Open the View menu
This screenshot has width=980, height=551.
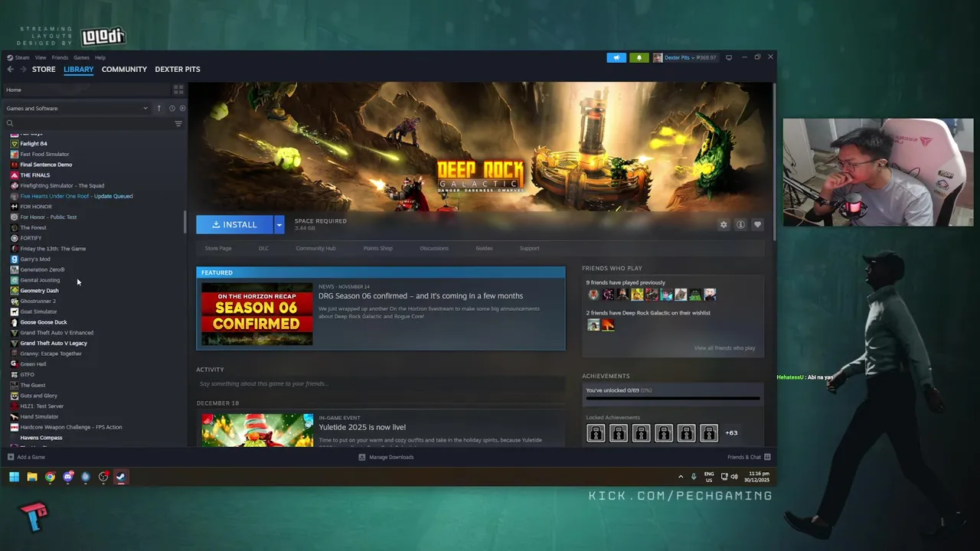tap(41, 57)
